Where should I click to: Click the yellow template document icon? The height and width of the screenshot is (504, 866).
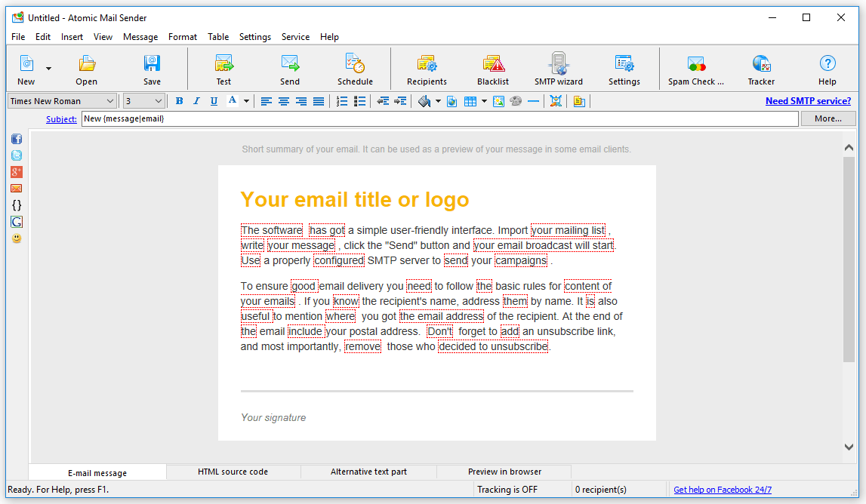click(x=579, y=101)
